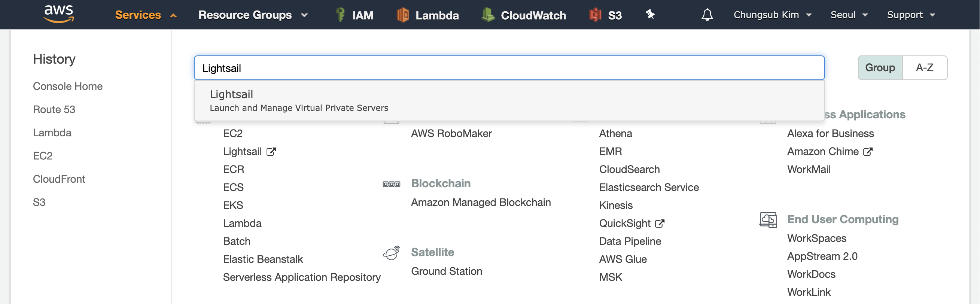Image resolution: width=980 pixels, height=304 pixels.
Task: Open Alexa for Business
Action: tap(831, 134)
